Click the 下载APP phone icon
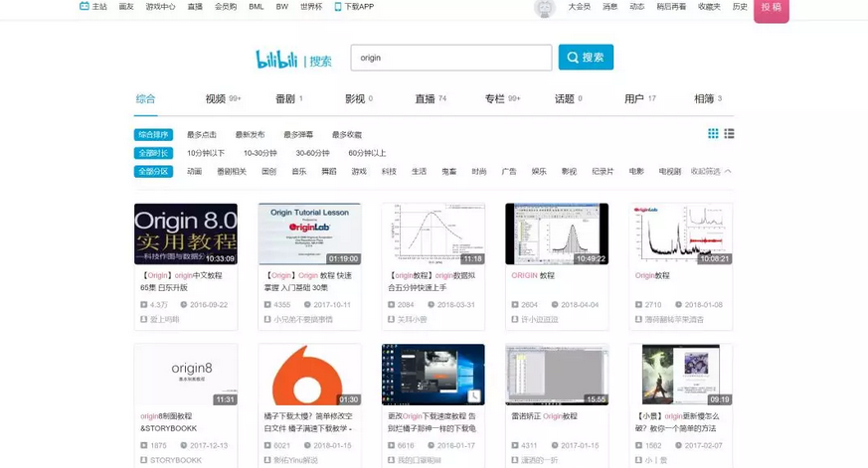Viewport: 868px width, 468px height. point(338,6)
